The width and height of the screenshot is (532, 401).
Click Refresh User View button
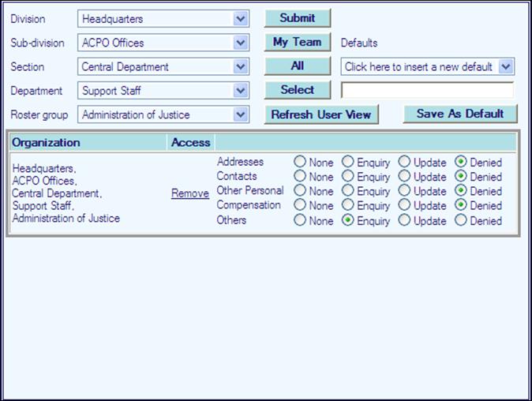(x=320, y=114)
